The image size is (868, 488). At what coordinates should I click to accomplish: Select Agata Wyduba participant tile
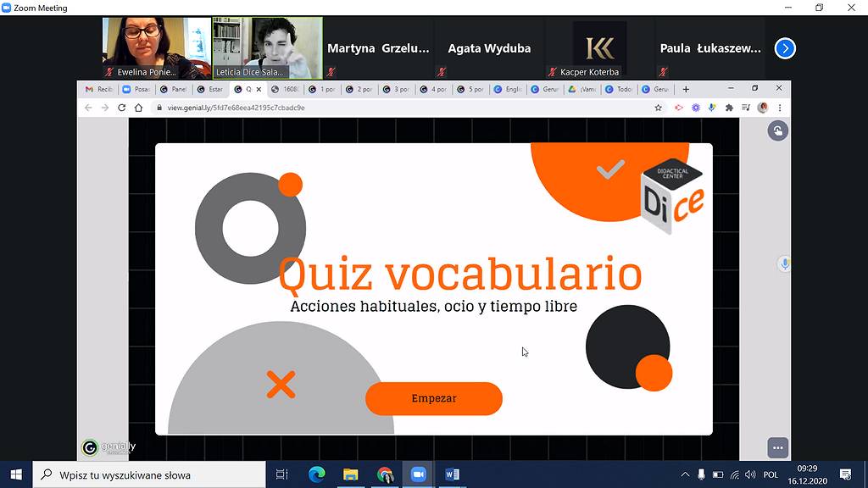pos(489,48)
